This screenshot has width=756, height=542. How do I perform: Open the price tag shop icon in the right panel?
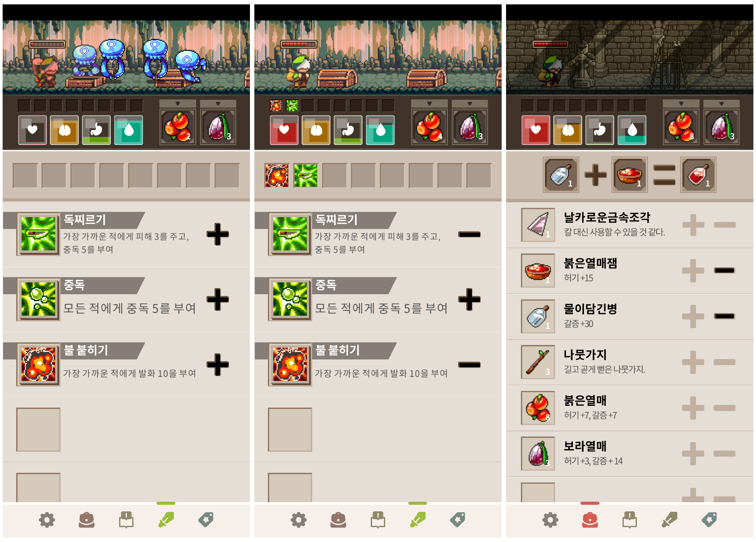pos(709,520)
